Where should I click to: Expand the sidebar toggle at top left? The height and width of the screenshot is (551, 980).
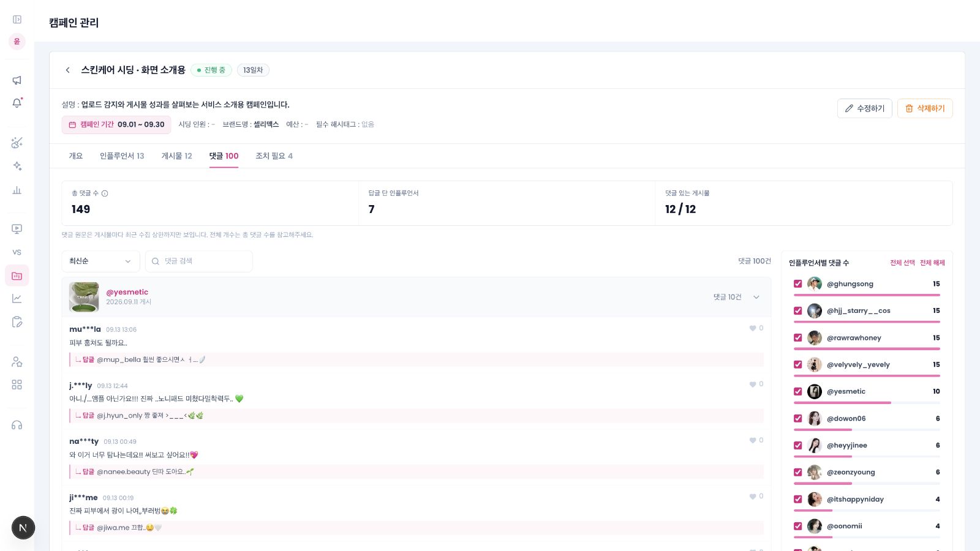pyautogui.click(x=17, y=20)
